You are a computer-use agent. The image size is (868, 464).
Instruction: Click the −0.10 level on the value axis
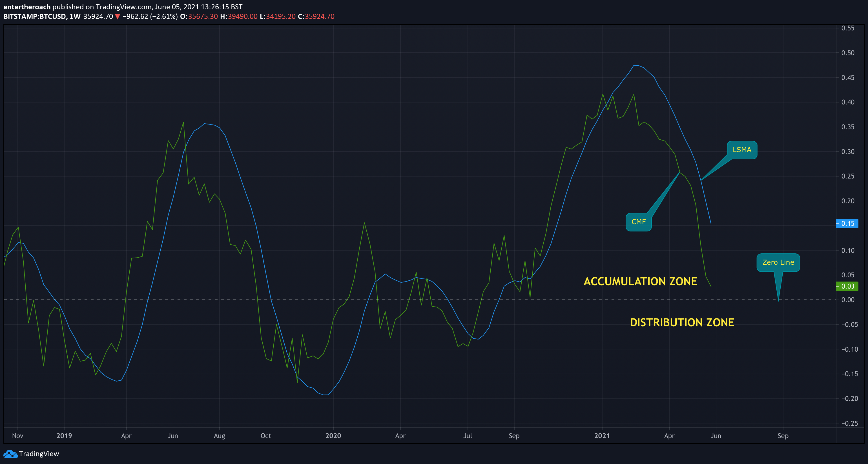point(849,349)
